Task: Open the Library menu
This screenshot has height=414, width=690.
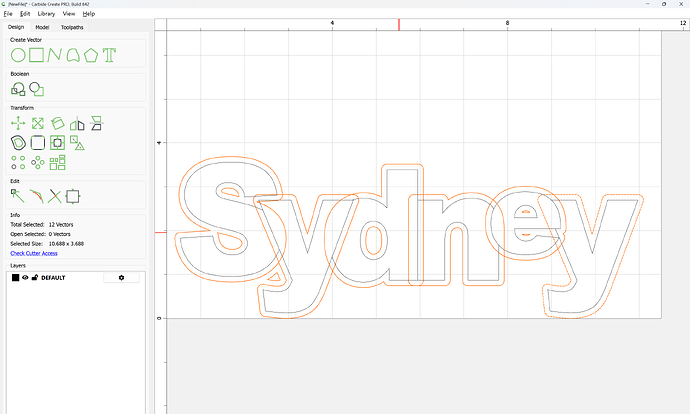Action: (x=46, y=14)
